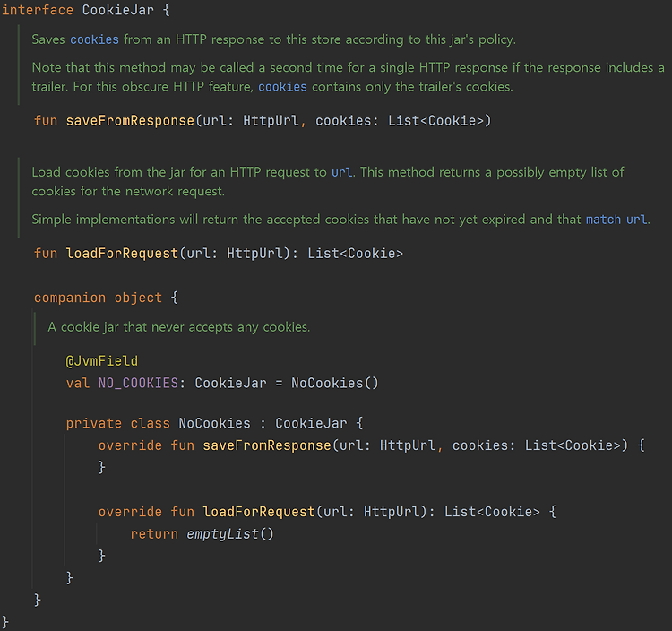Click the 'cookies' link before 'contains only'

282,87
